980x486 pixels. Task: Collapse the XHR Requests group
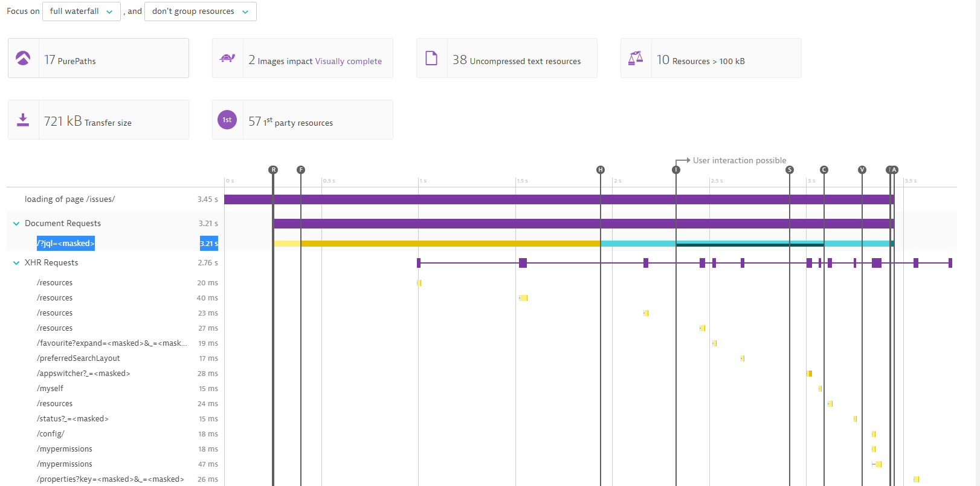pyautogui.click(x=16, y=263)
